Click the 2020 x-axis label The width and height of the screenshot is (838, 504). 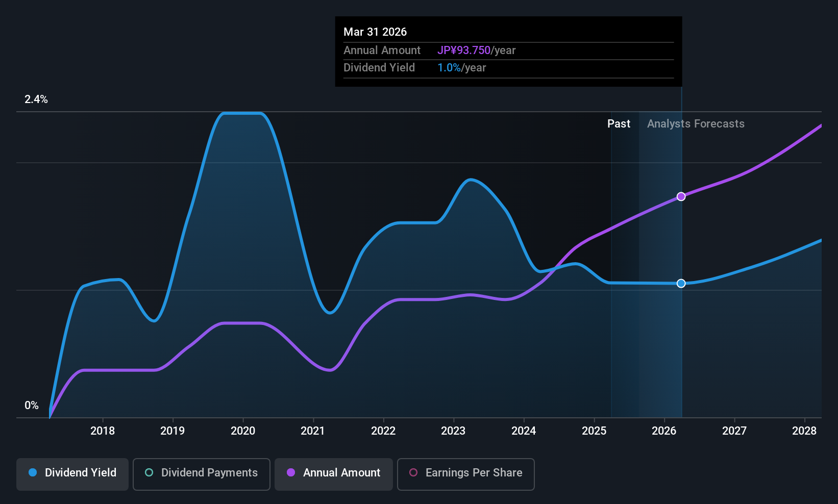(243, 431)
